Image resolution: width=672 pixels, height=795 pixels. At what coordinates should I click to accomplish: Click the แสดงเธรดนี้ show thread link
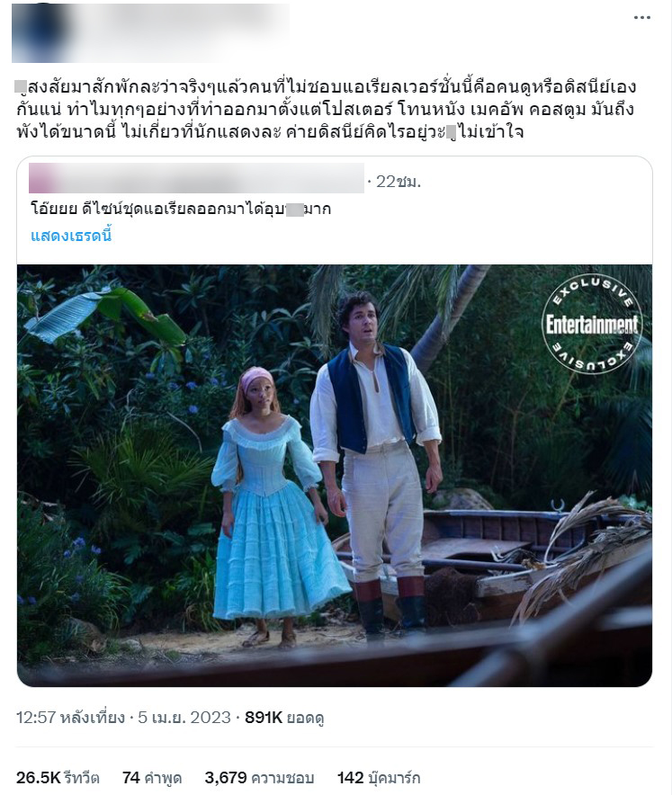click(71, 236)
